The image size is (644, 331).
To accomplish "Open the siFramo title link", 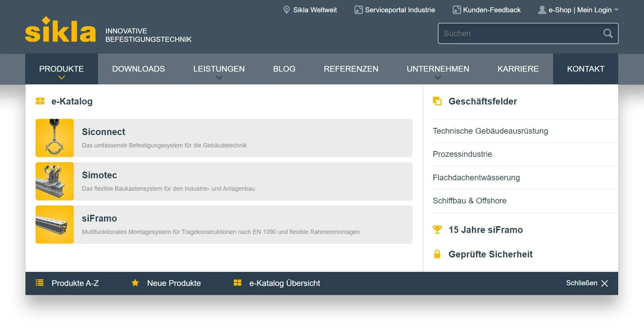I will (x=99, y=218).
